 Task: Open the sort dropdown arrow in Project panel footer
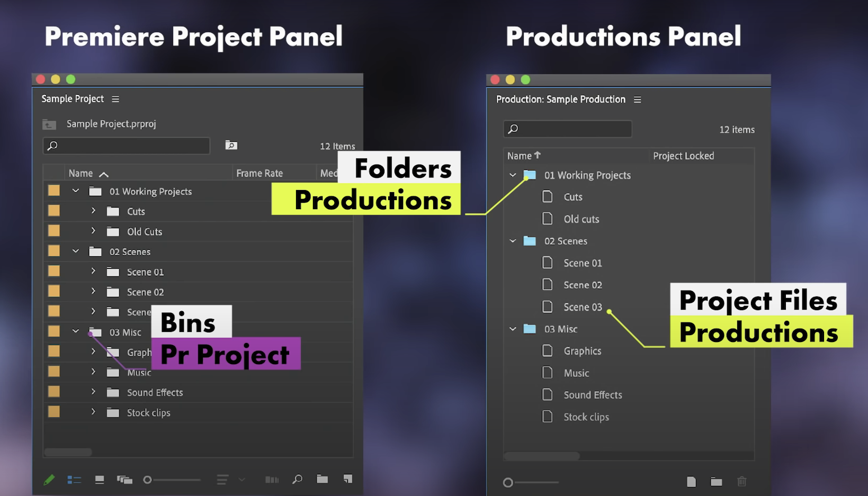(242, 480)
